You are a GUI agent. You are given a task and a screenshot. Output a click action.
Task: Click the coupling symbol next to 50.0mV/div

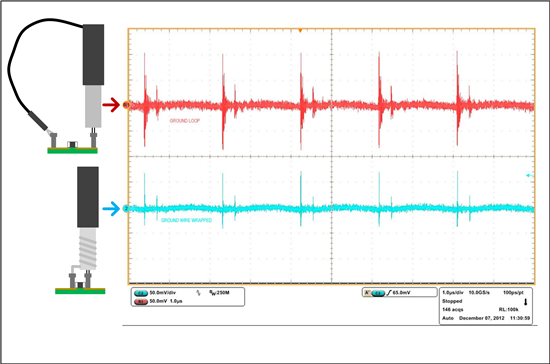pos(199,292)
